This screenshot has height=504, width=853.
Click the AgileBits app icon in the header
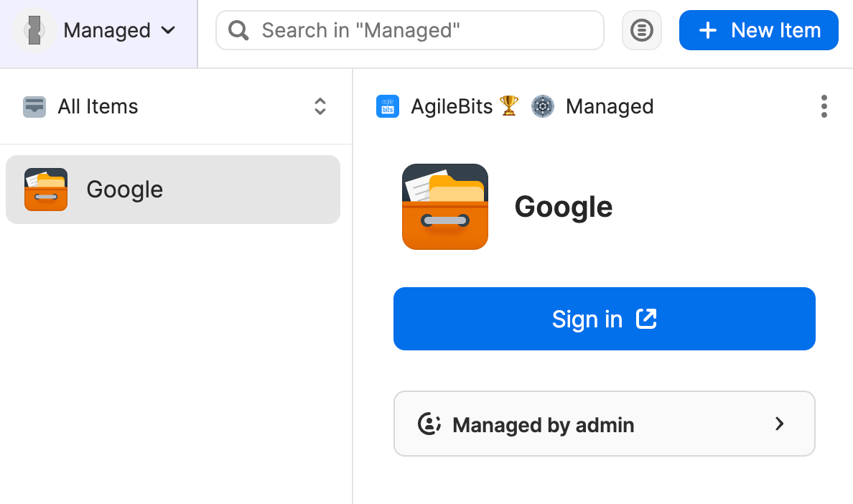click(x=388, y=106)
